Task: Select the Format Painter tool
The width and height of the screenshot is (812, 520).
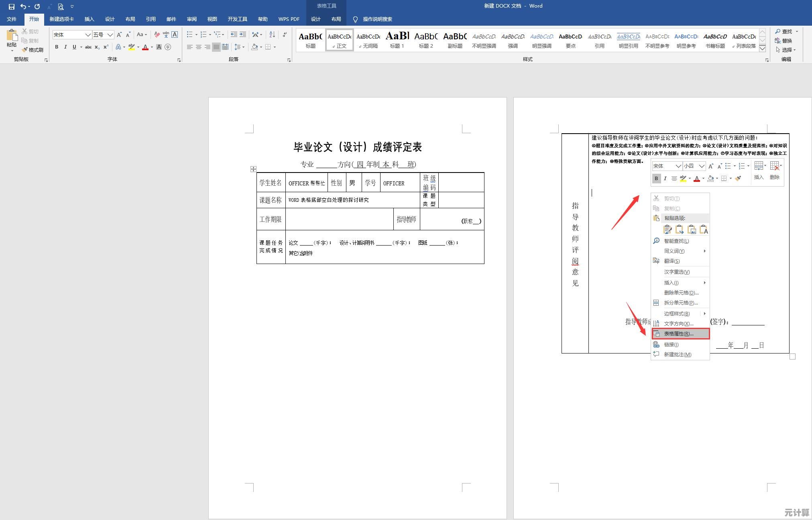Action: click(x=34, y=50)
